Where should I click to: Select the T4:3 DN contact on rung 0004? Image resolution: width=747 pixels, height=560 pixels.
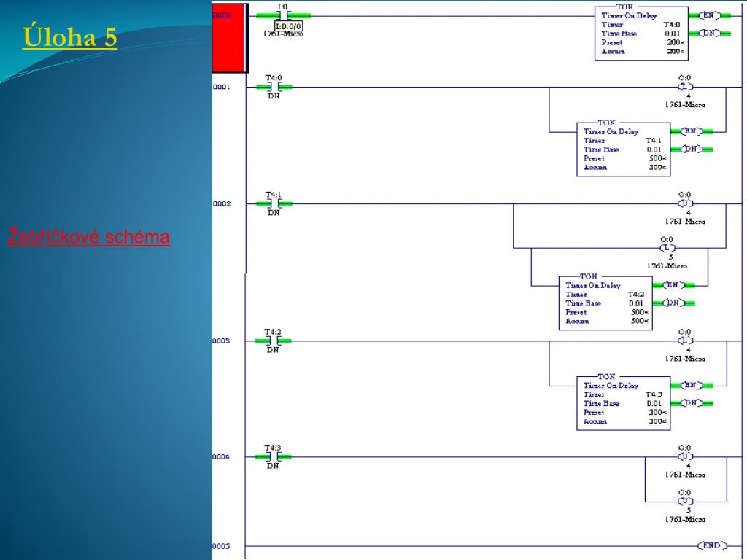pyautogui.click(x=273, y=456)
